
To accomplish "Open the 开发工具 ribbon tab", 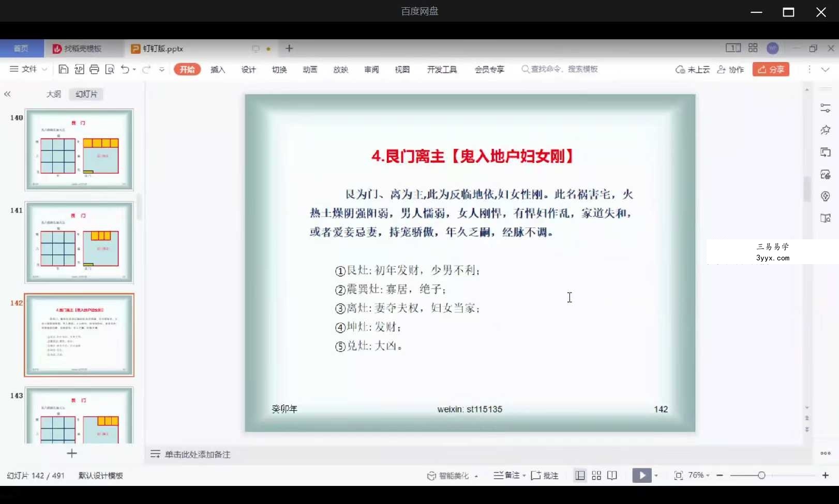I will pos(442,69).
